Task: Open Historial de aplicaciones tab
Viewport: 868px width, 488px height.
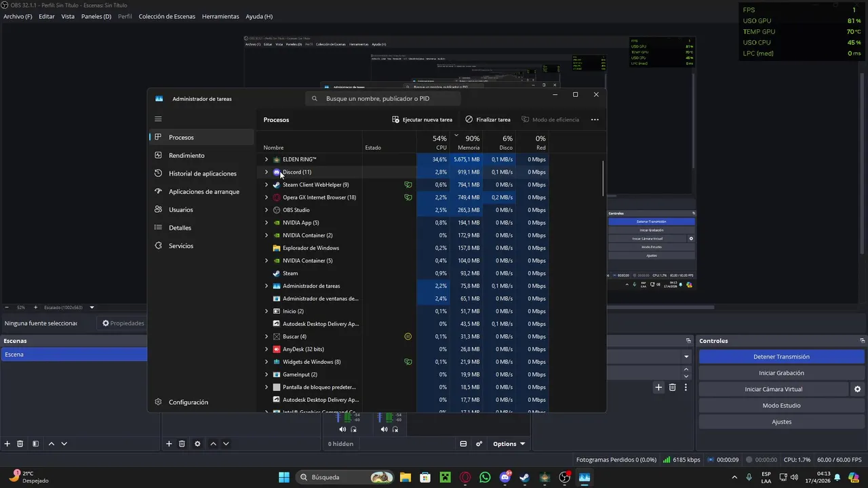Action: (x=201, y=174)
